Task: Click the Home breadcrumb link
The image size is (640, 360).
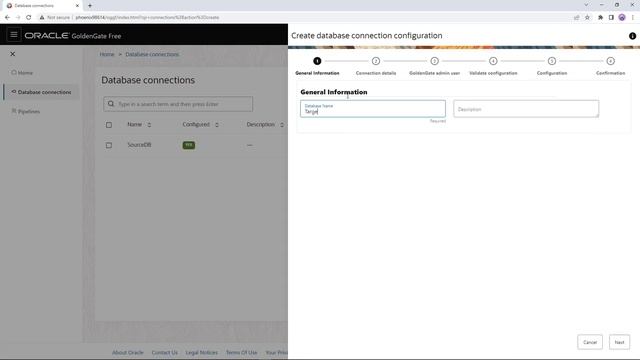Action: pos(107,54)
